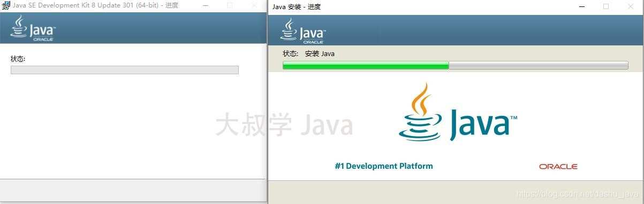Image resolution: width=644 pixels, height=204 pixels.
Task: Click the installer icon in JDK title bar
Action: [6, 6]
